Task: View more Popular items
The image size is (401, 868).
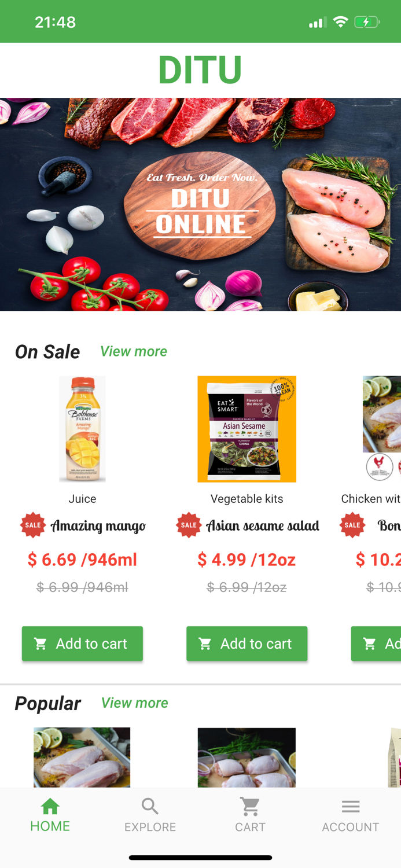Action: click(134, 703)
